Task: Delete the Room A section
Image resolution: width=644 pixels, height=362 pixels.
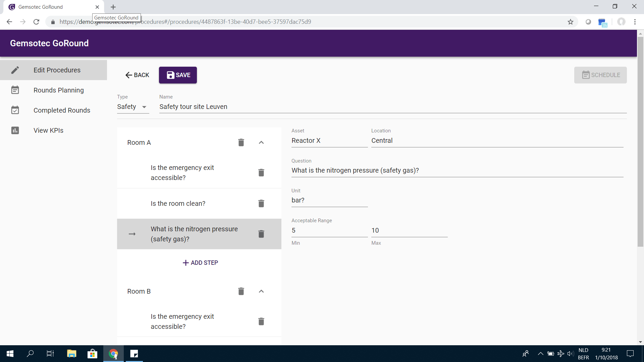Action: pyautogui.click(x=241, y=142)
